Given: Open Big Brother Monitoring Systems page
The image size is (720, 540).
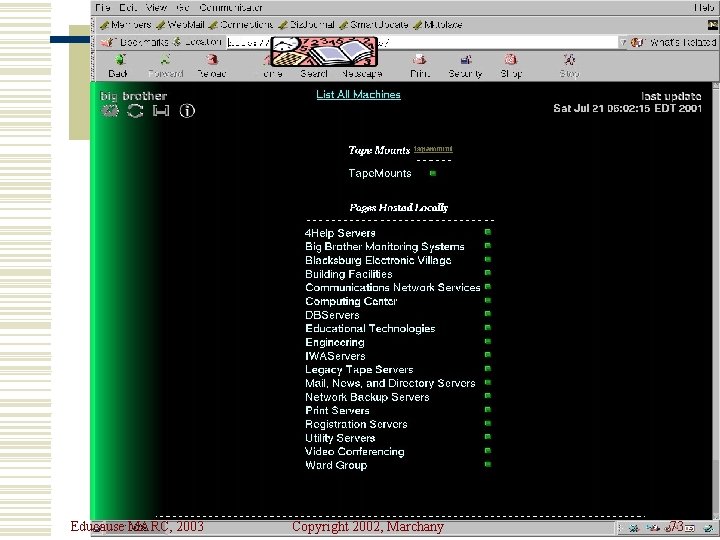Looking at the screenshot, I should 385,247.
